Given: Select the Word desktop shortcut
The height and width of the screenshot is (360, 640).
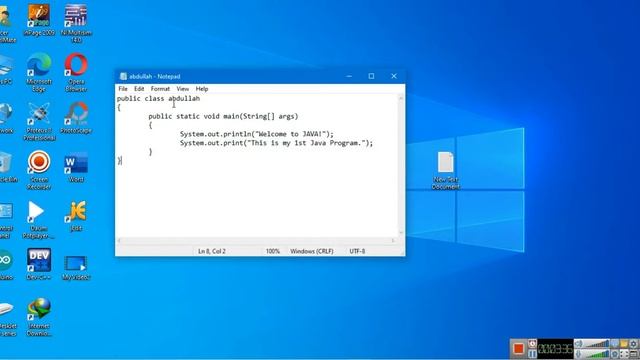Looking at the screenshot, I should pos(76,167).
